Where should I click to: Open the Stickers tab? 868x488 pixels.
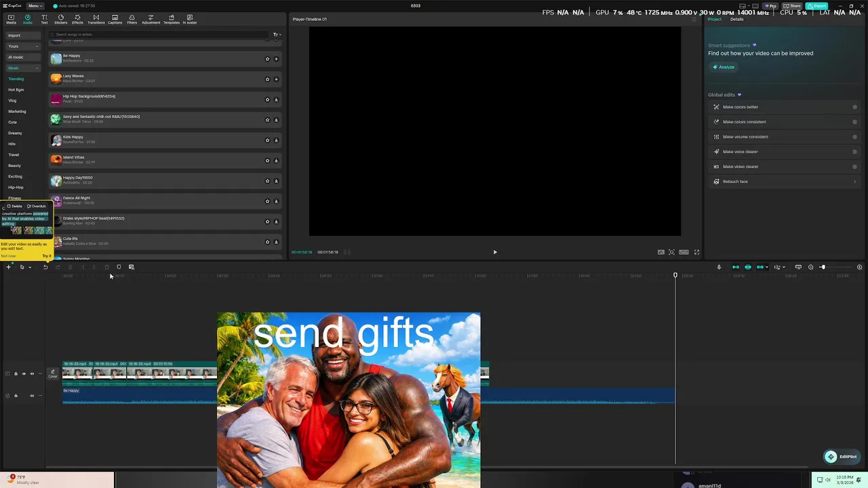pyautogui.click(x=60, y=19)
